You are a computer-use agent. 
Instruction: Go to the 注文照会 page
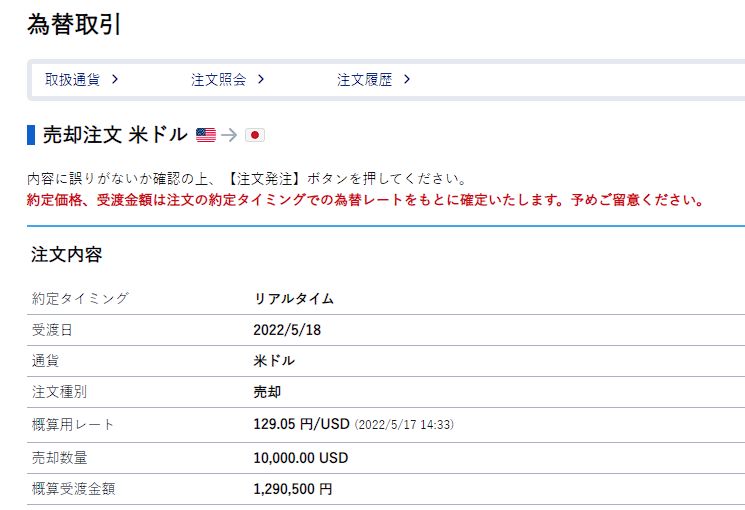tap(218, 79)
